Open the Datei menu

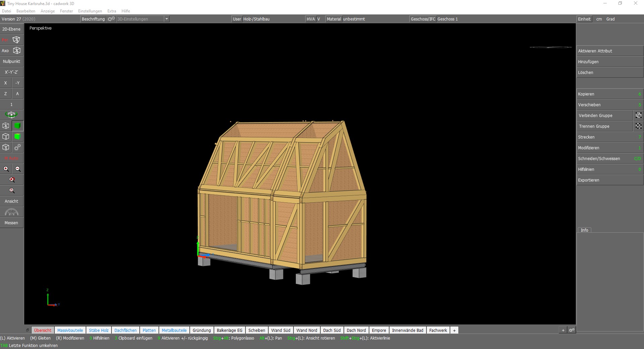pos(6,11)
